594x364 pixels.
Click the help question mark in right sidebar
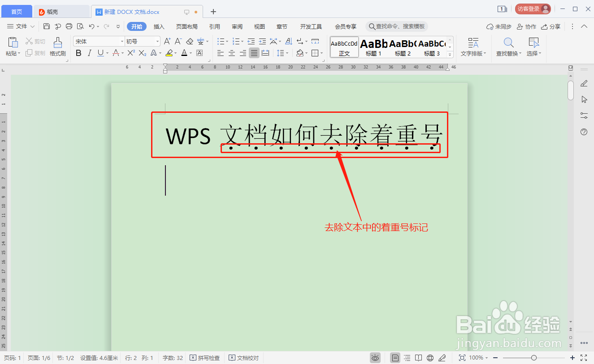584,132
